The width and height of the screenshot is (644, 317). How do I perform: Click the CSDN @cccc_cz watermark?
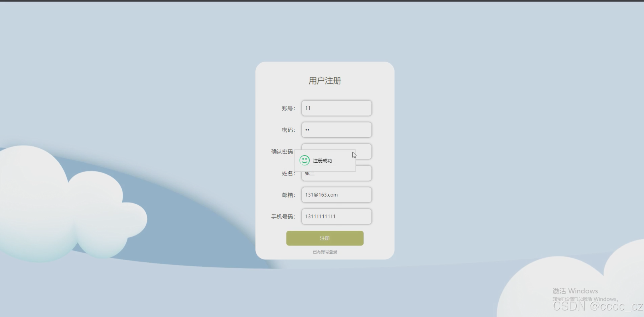click(597, 306)
